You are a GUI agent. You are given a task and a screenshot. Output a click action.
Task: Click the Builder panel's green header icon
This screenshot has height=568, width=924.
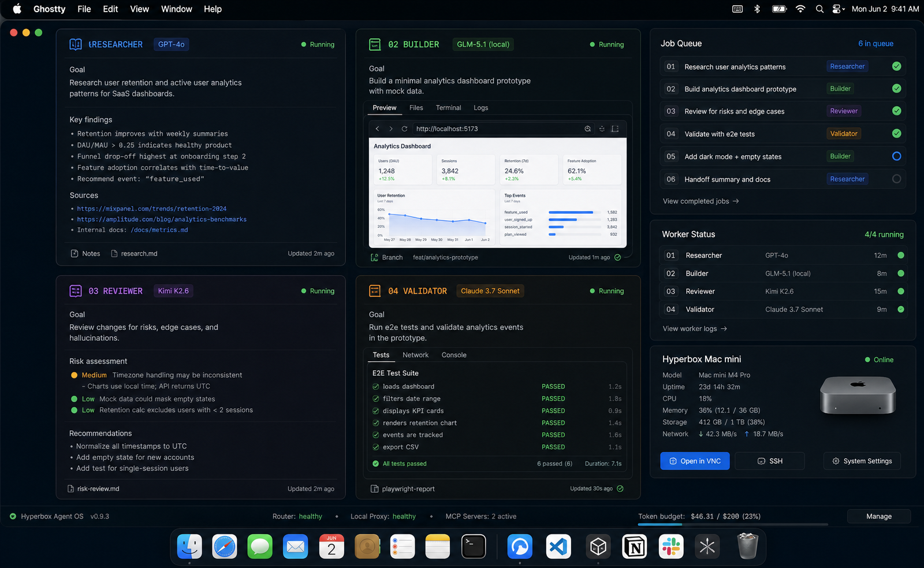375,44
